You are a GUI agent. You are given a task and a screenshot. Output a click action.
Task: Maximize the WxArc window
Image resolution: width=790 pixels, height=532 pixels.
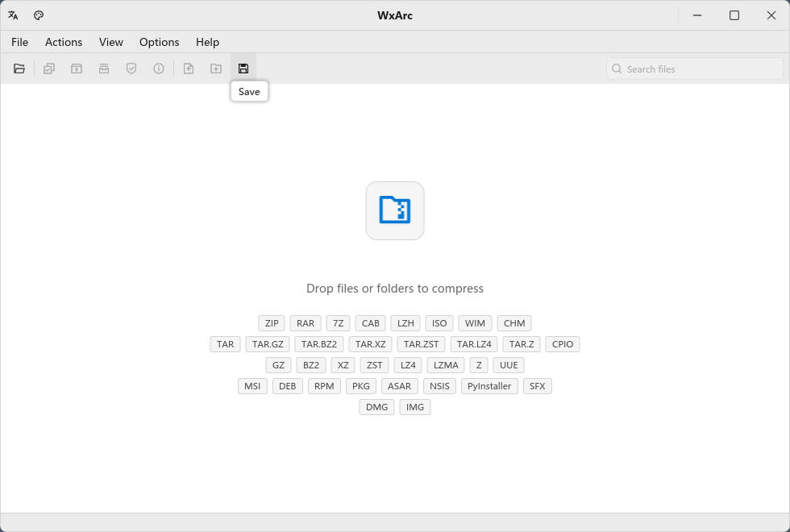coord(734,15)
